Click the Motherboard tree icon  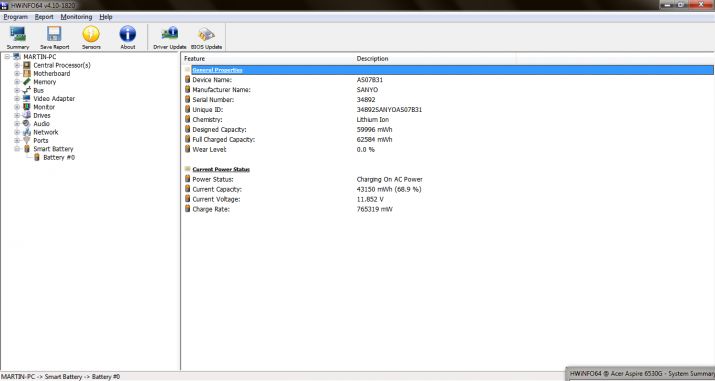pos(26,73)
